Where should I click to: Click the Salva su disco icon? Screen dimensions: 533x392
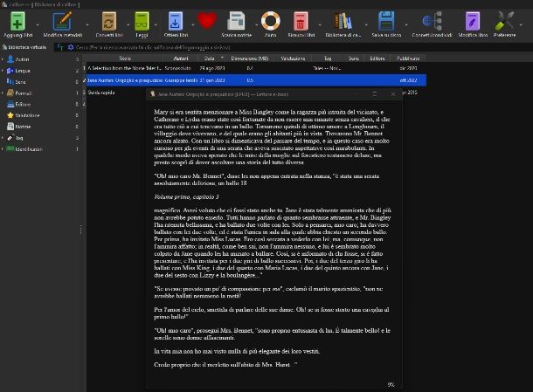coord(386,21)
